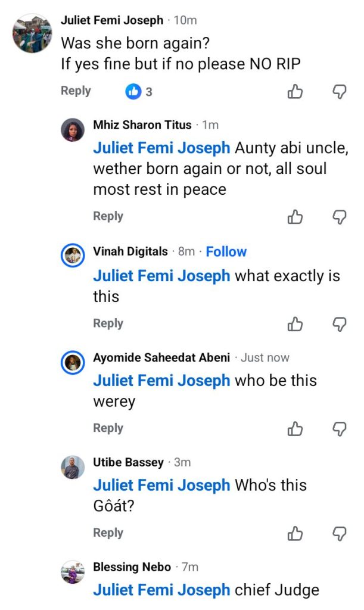The height and width of the screenshot is (610, 364).
Task: Thumbs up Mhiz Sharon Titus's reply
Action: click(x=295, y=217)
